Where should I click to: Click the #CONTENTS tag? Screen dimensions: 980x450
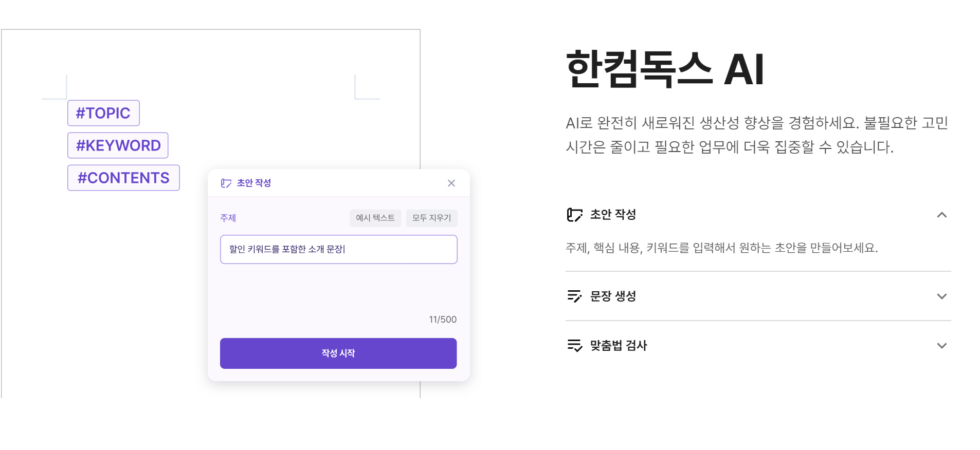(x=123, y=178)
